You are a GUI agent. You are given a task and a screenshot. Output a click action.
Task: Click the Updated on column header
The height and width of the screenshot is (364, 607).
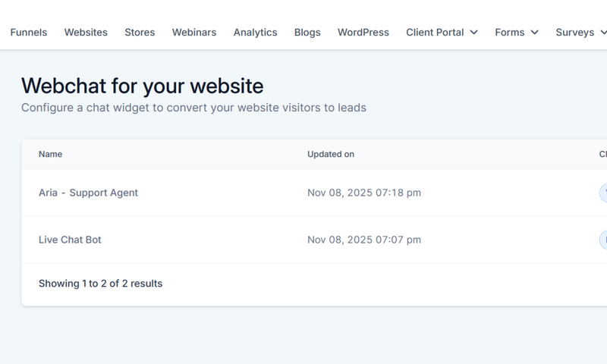pyautogui.click(x=330, y=154)
